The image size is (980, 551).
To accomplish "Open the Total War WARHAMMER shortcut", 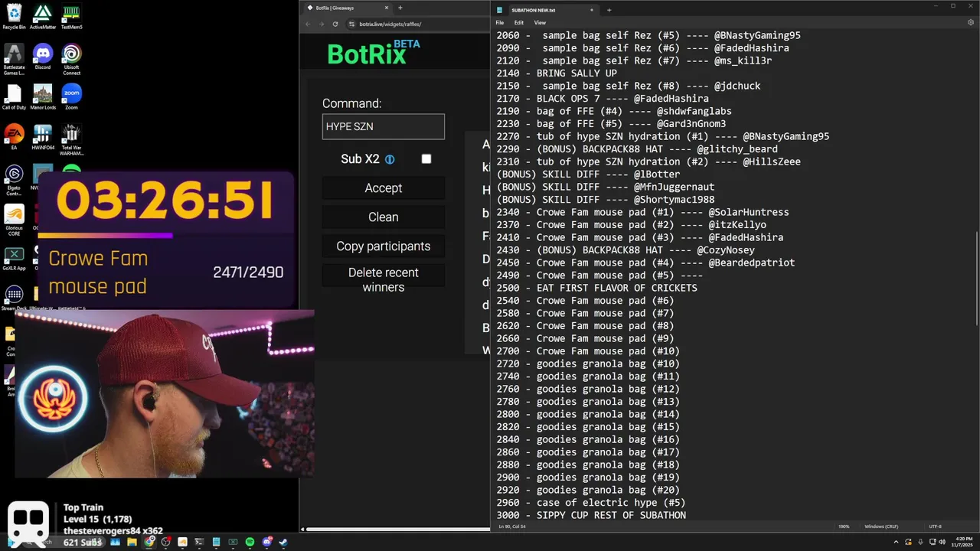I will pos(71,139).
